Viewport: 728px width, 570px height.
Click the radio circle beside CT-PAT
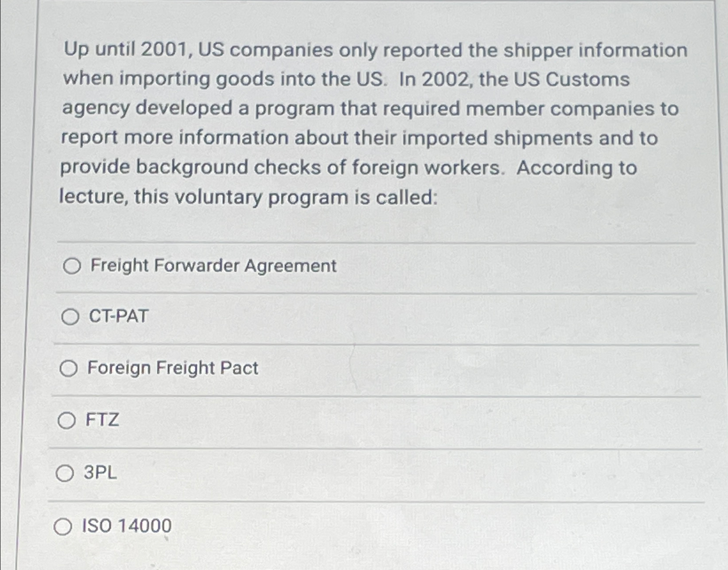(71, 317)
